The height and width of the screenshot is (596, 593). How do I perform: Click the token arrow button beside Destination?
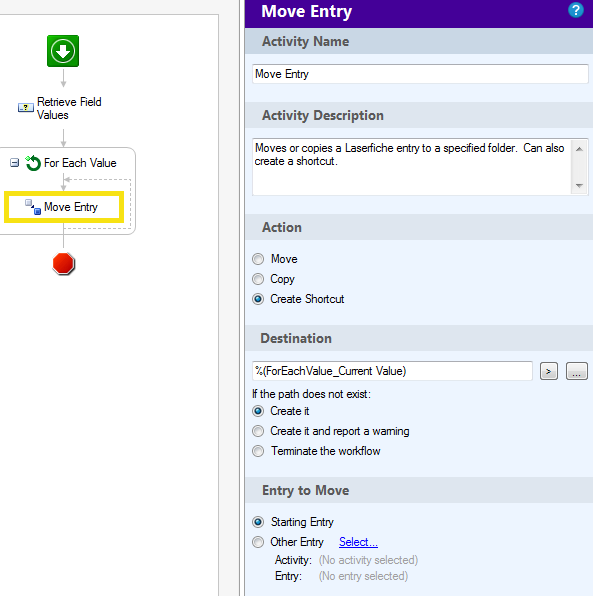pyautogui.click(x=549, y=371)
